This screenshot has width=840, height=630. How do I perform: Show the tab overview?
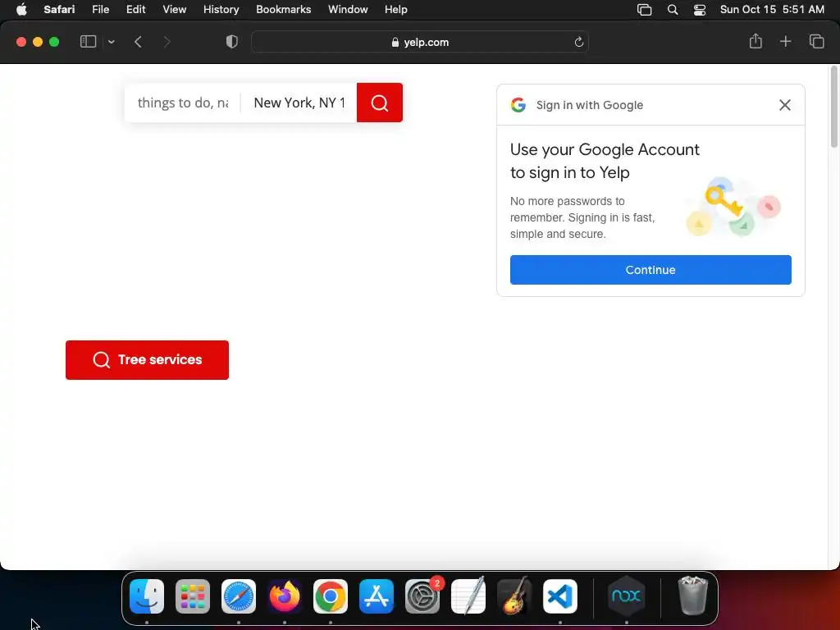816,41
